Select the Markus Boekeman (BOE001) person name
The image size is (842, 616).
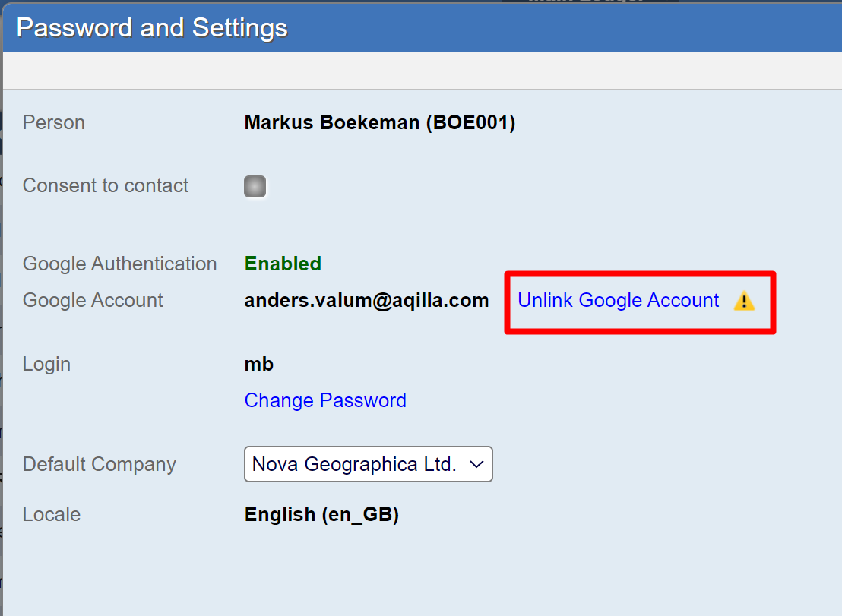[x=380, y=123]
